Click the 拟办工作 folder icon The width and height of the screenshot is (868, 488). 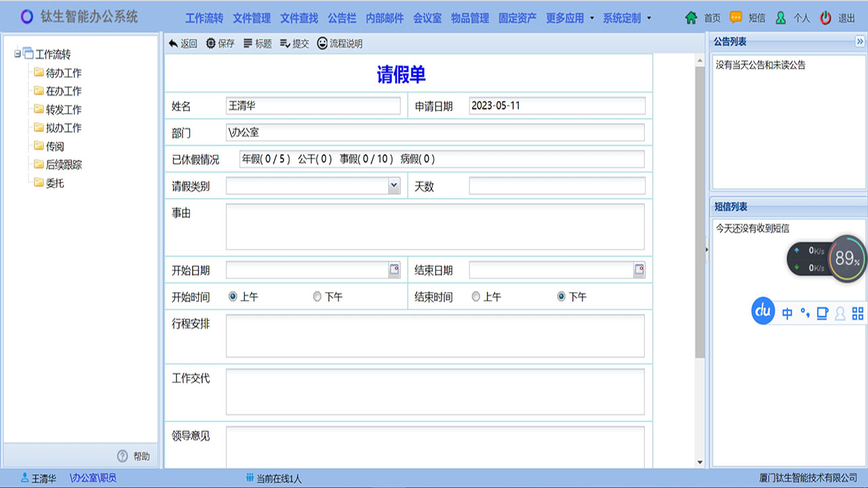pos(39,127)
